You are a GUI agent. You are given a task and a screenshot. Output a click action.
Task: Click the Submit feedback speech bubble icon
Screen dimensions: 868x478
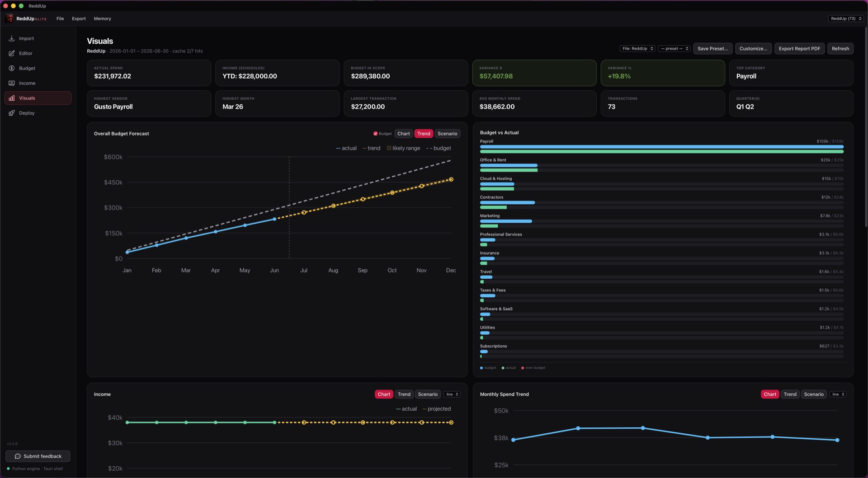[18, 456]
